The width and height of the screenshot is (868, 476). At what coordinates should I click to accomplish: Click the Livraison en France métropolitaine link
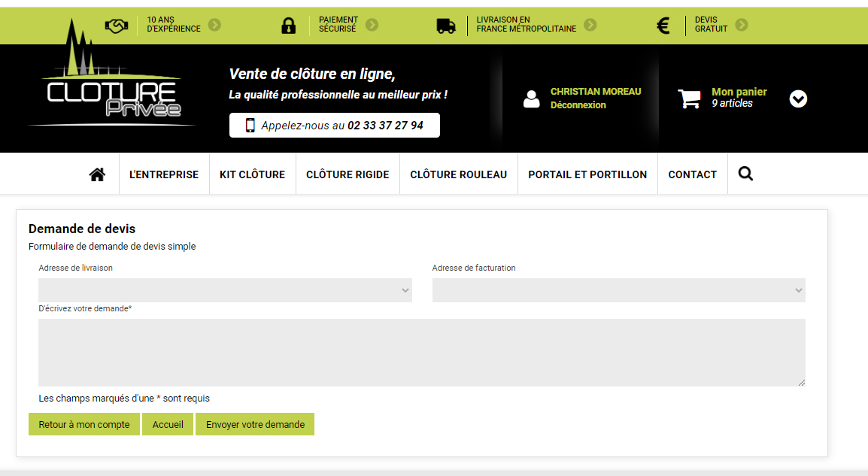tap(526, 24)
